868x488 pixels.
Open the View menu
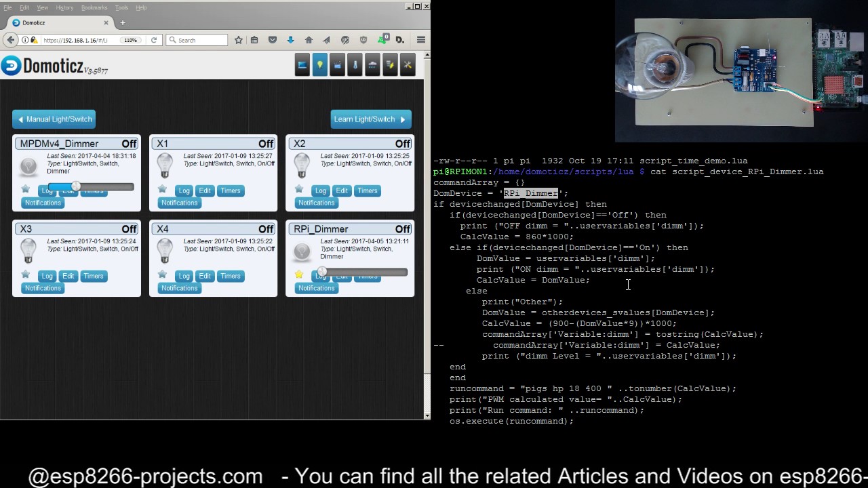coord(42,7)
